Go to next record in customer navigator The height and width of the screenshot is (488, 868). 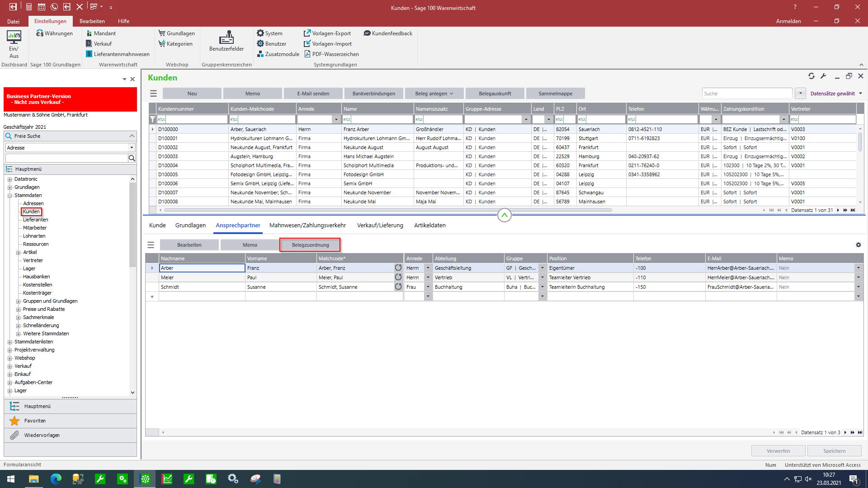click(x=838, y=210)
